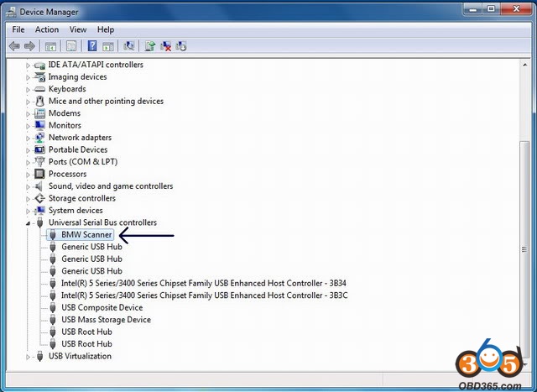Open the File menu
Screen dimensions: 537x392
pos(18,30)
